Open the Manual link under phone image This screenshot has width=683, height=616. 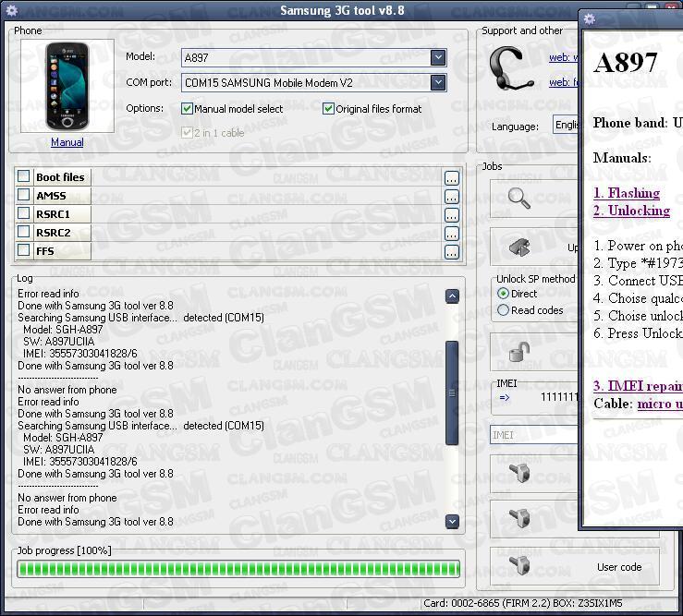(x=67, y=142)
